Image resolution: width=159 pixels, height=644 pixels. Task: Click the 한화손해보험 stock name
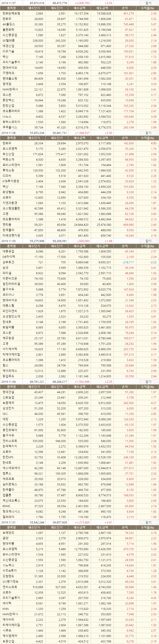point(11,14)
